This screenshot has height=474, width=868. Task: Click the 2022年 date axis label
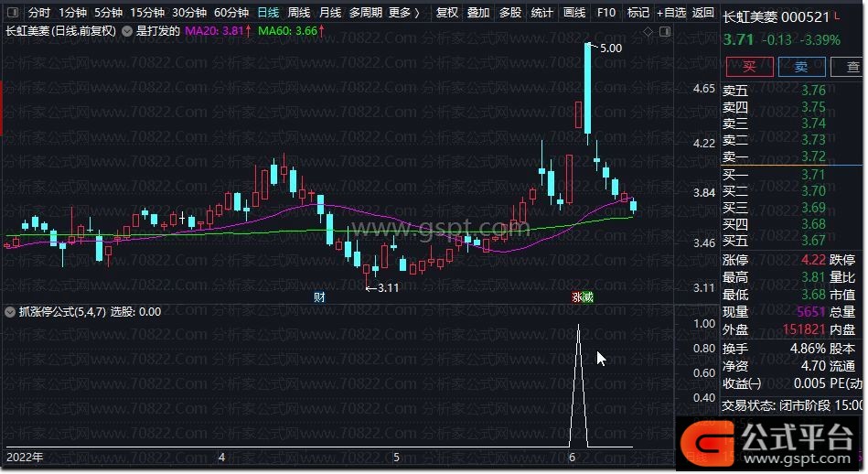tap(25, 458)
